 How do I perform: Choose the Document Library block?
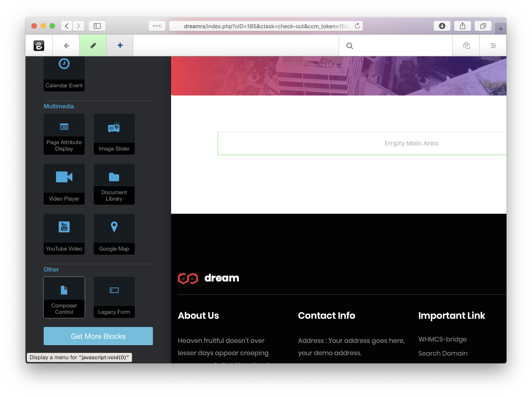coord(114,184)
